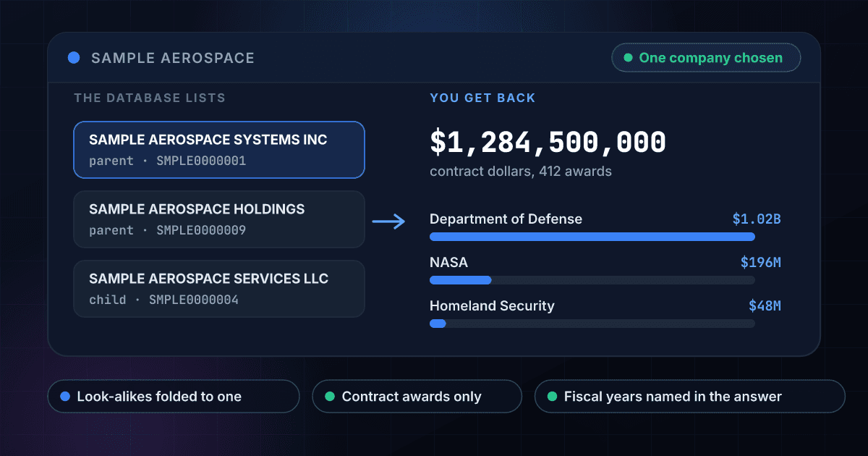Click the Homeland Security label
This screenshot has height=456, width=868.
point(492,305)
